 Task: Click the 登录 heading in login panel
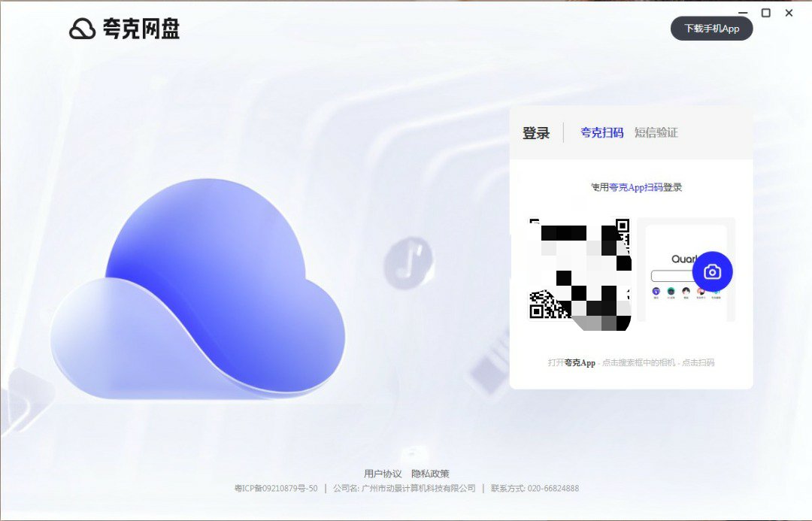[x=536, y=133]
